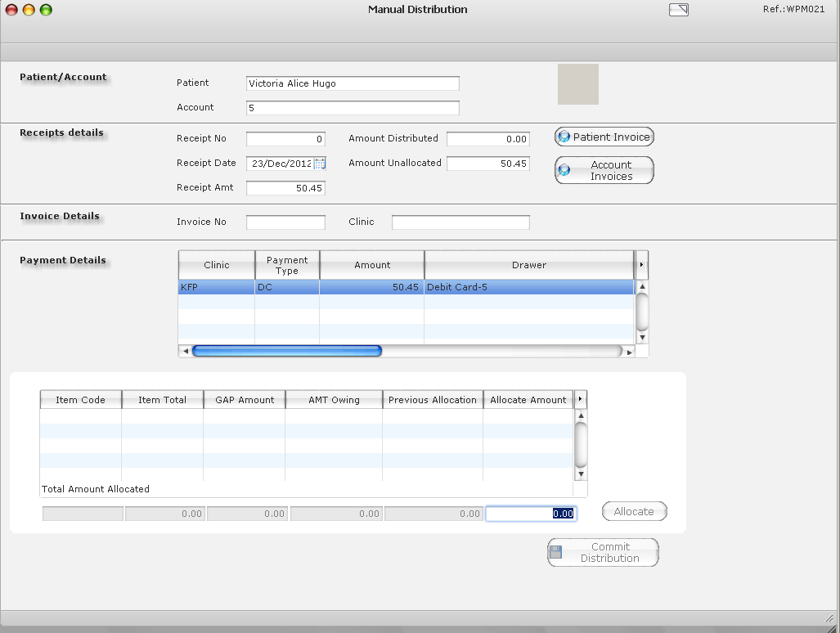Sort payments by Payment Type column header
The image size is (840, 633).
point(287,265)
